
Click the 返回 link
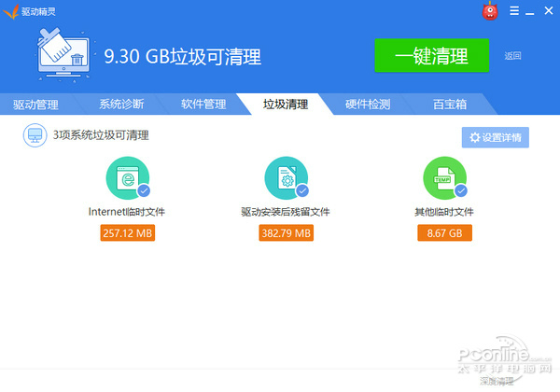[x=512, y=56]
